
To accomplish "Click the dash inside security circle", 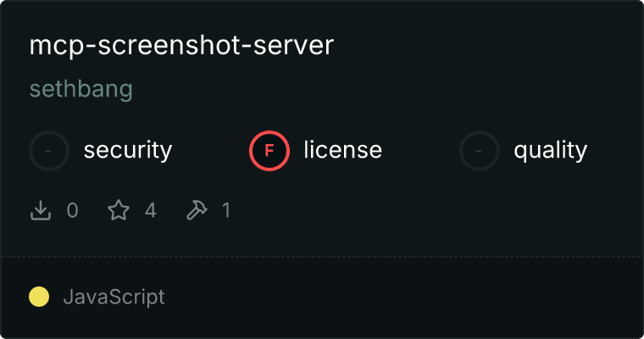I will tap(48, 151).
